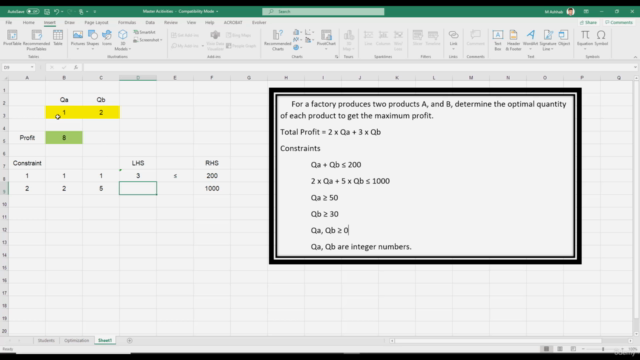Image resolution: width=640 pixels, height=360 pixels.
Task: Insert a Text Box
Action: 498,40
